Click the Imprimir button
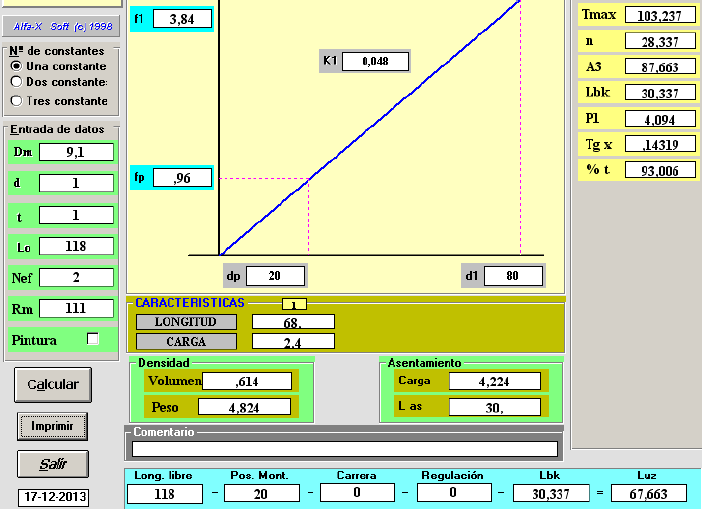This screenshot has width=702, height=511. coord(52,425)
